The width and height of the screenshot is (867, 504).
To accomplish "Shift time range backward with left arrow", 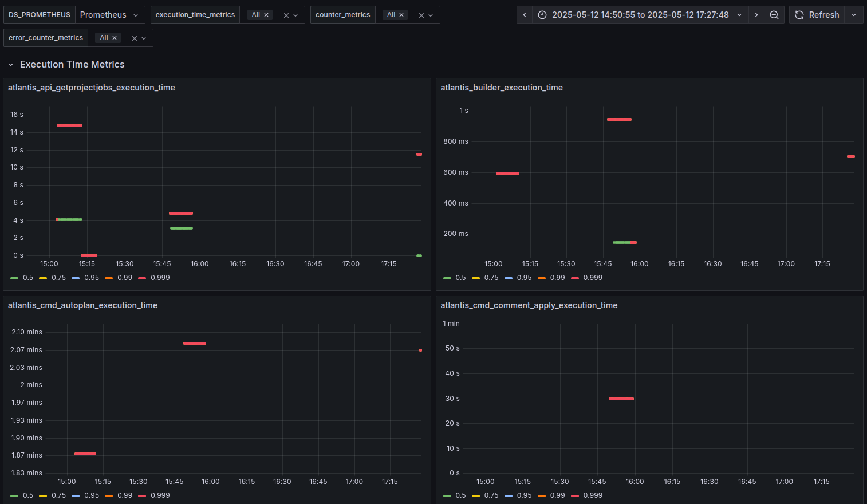I will pos(525,15).
